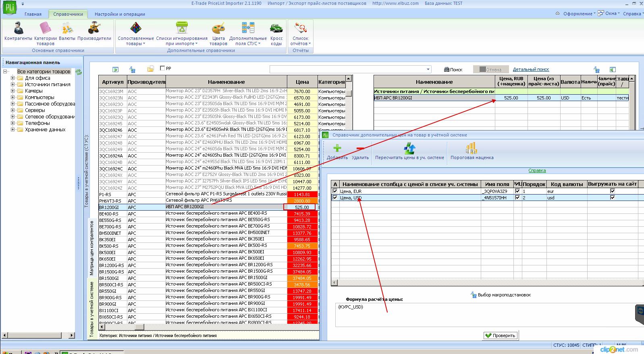The width and height of the screenshot is (644, 354).
Task: Click the red minus Удалить icon
Action: tap(360, 148)
